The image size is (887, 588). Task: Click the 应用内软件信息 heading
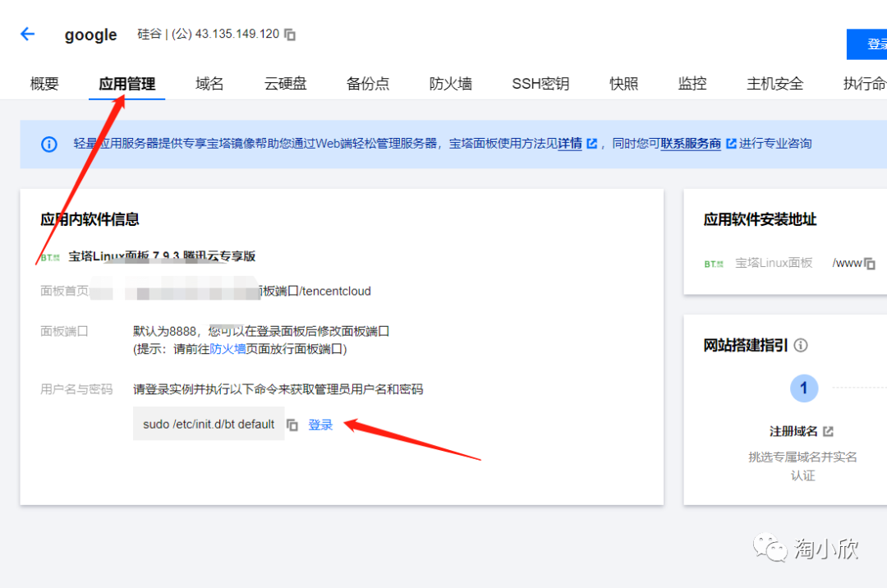90,219
